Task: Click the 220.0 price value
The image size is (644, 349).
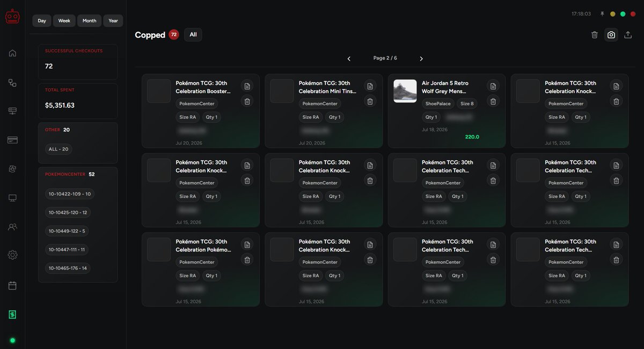Action: [x=472, y=137]
